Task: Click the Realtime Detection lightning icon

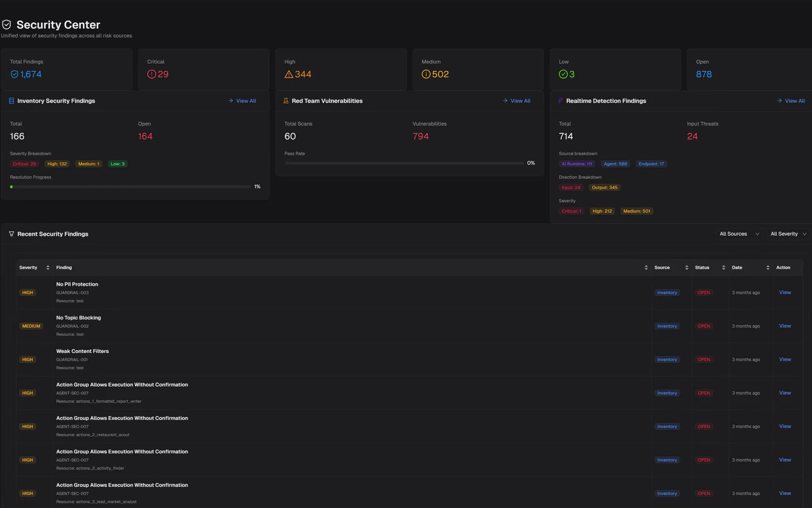Action: (x=560, y=101)
